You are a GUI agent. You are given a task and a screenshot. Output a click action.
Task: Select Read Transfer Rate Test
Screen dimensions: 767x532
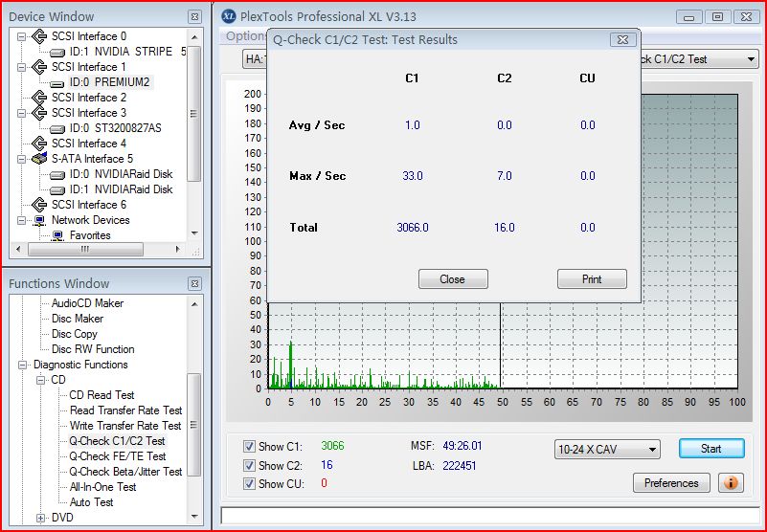click(x=125, y=410)
